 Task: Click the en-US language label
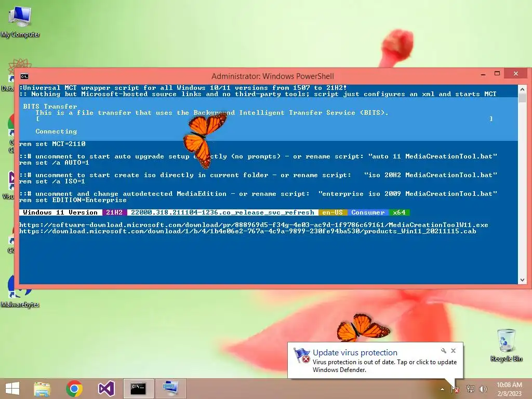[x=332, y=212]
